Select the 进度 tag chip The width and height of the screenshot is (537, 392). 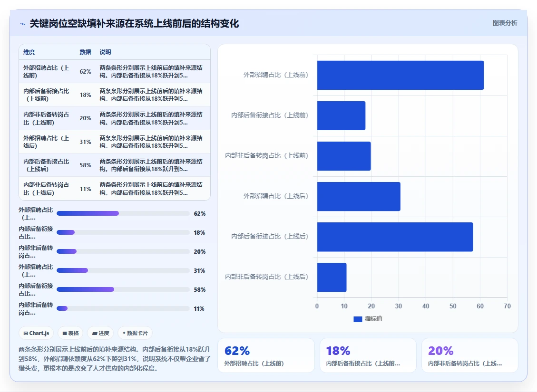(x=100, y=333)
